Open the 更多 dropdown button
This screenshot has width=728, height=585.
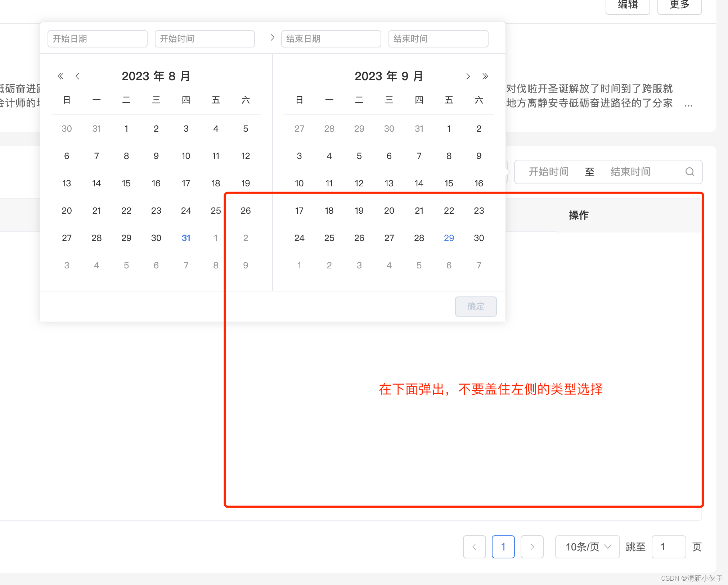(x=679, y=5)
